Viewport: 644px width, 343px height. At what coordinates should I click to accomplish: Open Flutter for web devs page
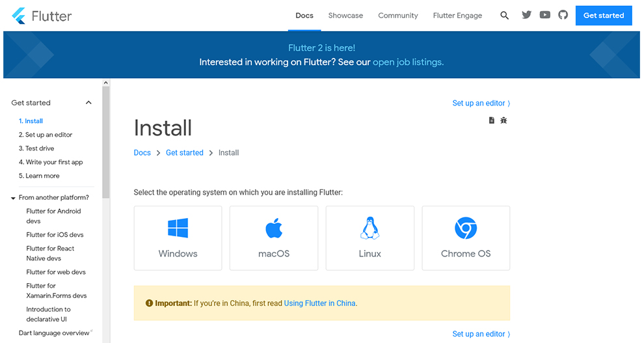(56, 272)
